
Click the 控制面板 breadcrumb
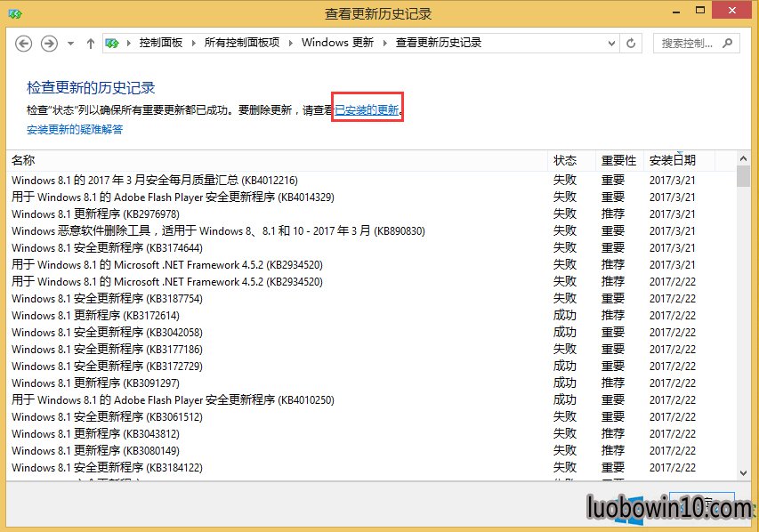coord(161,43)
